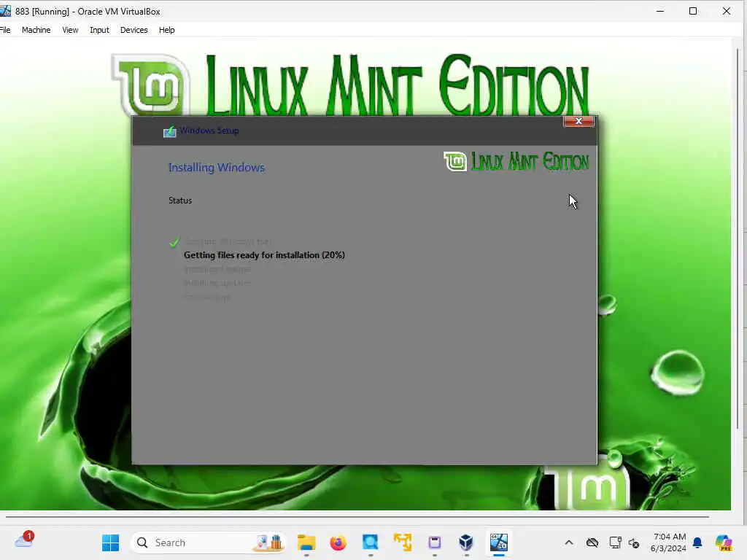747x560 pixels.
Task: Show hidden system tray icons
Action: (x=569, y=542)
